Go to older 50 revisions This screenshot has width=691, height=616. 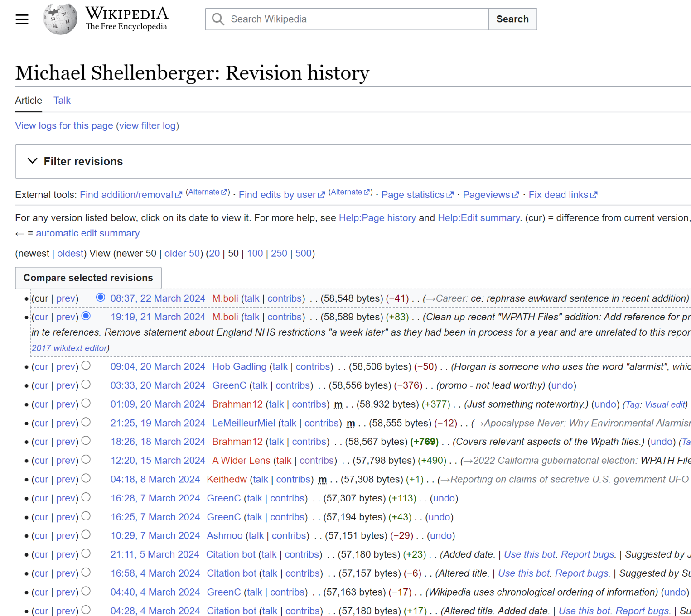(x=182, y=254)
